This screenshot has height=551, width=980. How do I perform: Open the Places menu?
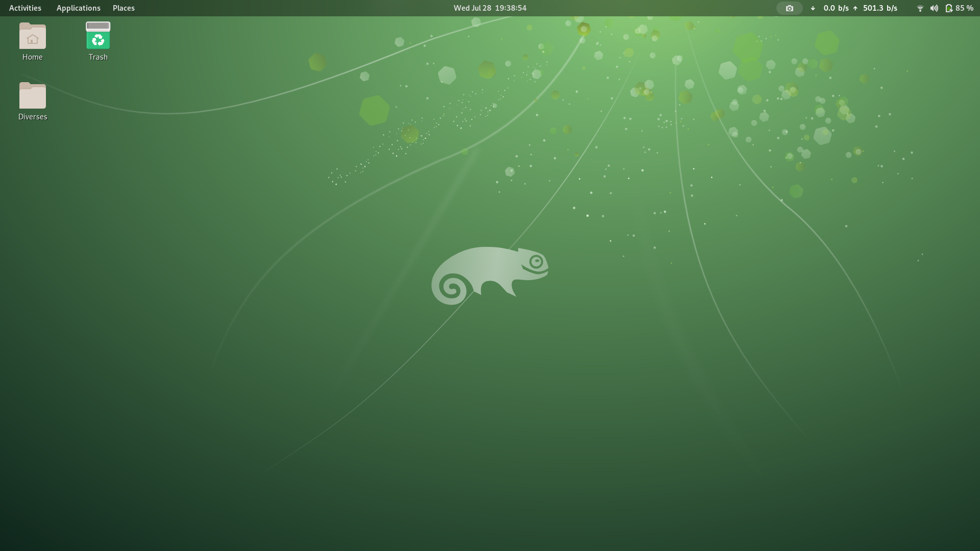tap(124, 8)
